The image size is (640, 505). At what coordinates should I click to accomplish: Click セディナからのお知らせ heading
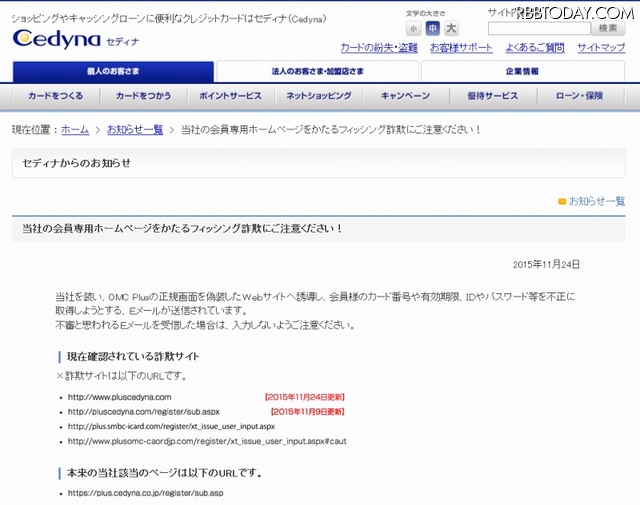(76, 163)
